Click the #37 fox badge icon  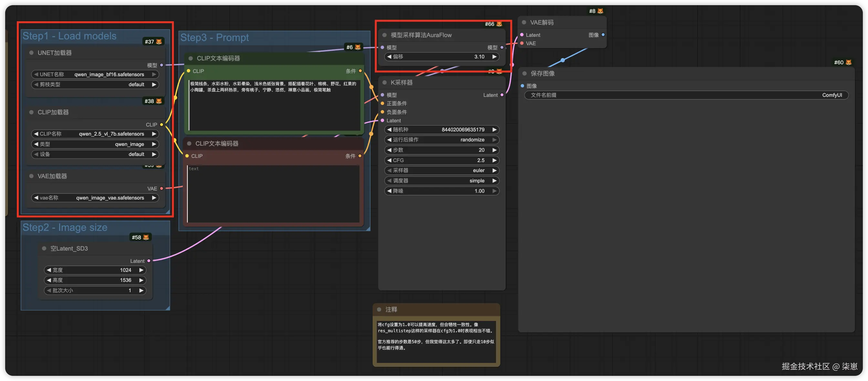(x=159, y=42)
